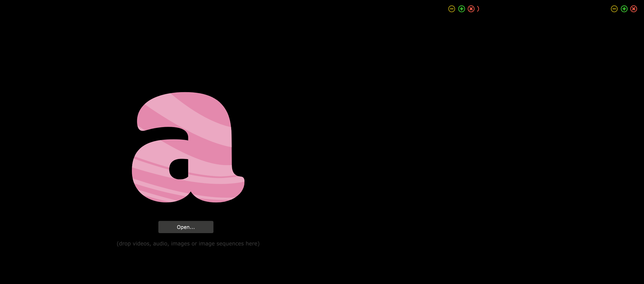Click the Open... button
The image size is (644, 284).
(186, 227)
